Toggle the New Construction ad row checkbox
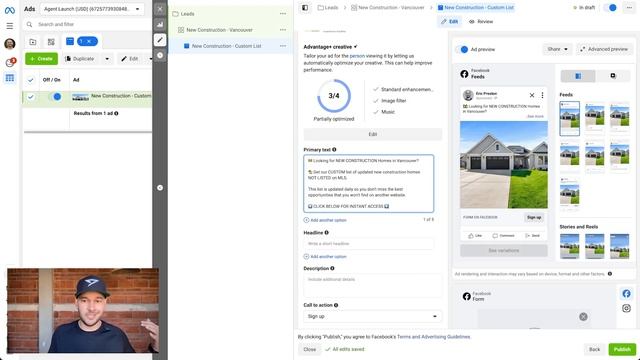Image resolution: width=640 pixels, height=360 pixels. click(31, 97)
